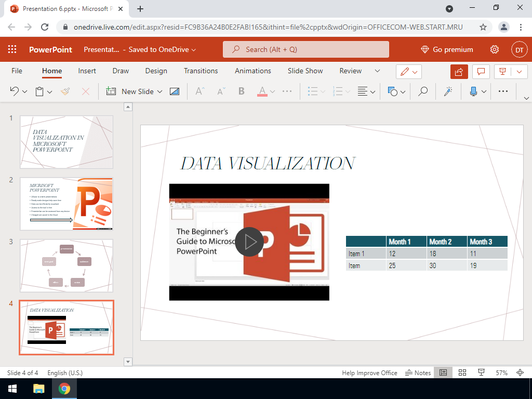This screenshot has width=532, height=399.
Task: Open the app launcher waffle icon
Action: coord(12,49)
